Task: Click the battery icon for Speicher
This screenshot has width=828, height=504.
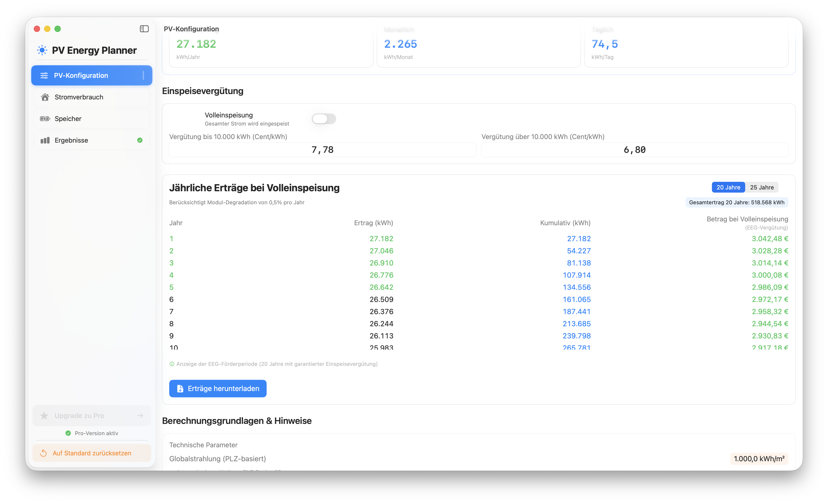Action: point(45,119)
